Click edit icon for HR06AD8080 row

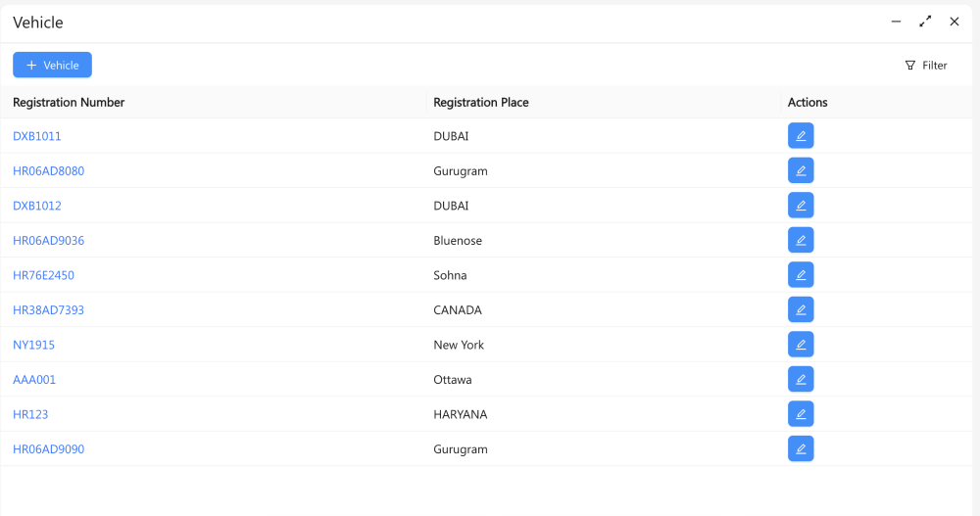[801, 170]
